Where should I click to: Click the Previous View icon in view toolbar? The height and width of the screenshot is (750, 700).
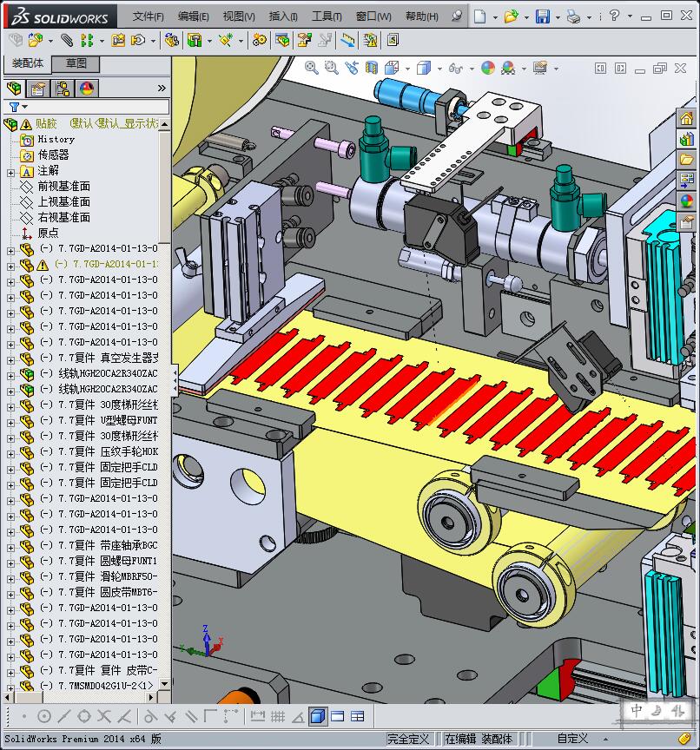[352, 68]
